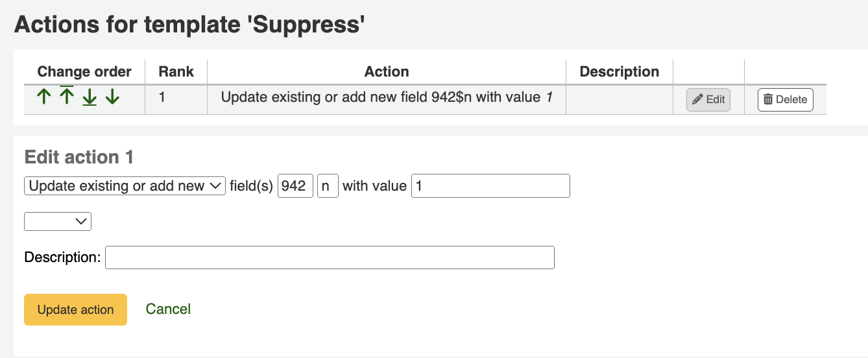
Task: Move action to the bottom
Action: [90, 99]
